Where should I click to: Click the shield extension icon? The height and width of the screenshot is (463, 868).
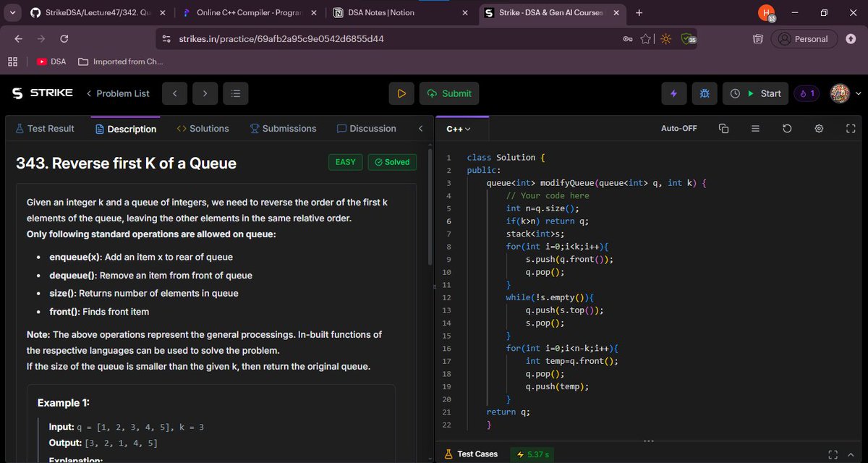click(688, 39)
